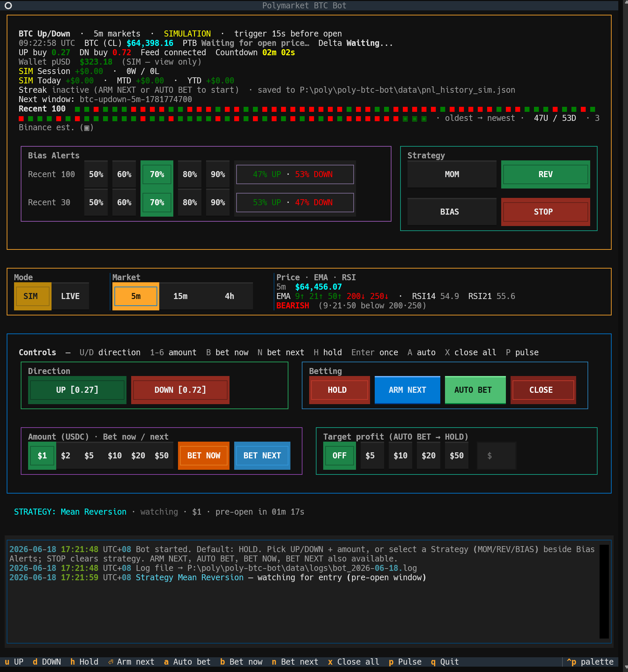The image size is (628, 672).
Task: Click the CLOSE betting button
Action: [x=543, y=390]
